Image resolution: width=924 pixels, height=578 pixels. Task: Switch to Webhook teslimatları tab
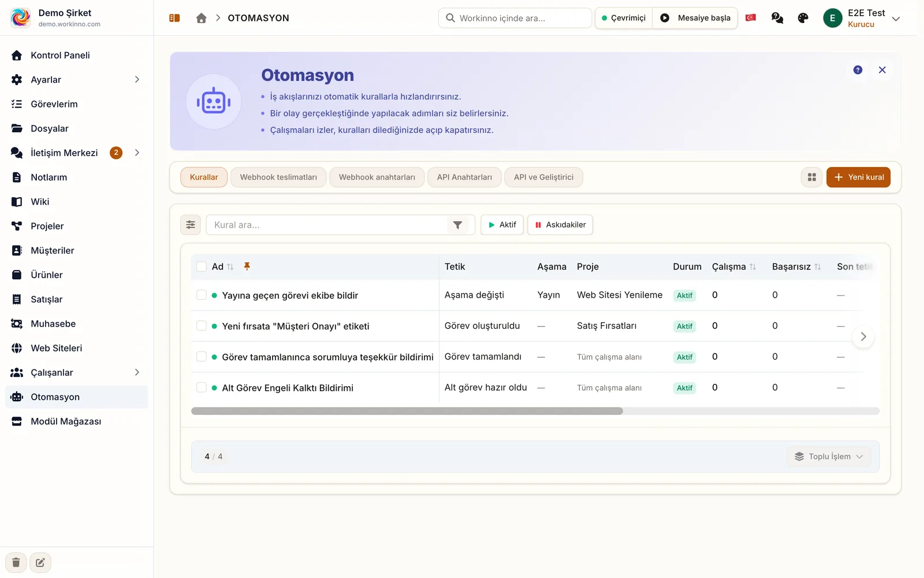(278, 177)
